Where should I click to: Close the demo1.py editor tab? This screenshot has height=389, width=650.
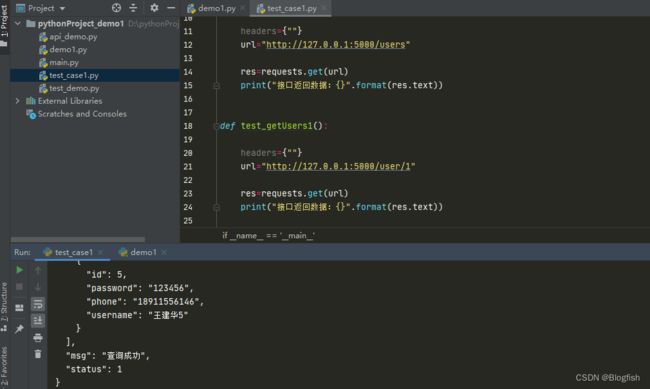(243, 8)
